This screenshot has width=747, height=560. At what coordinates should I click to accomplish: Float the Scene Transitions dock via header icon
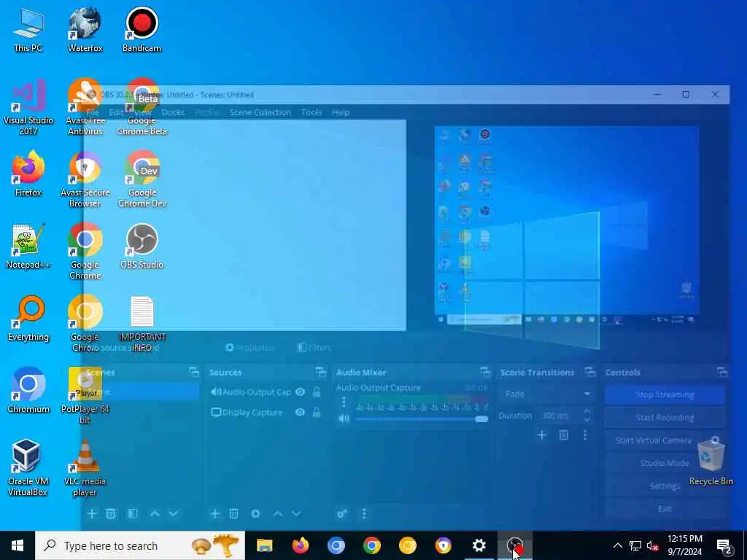pos(589,372)
